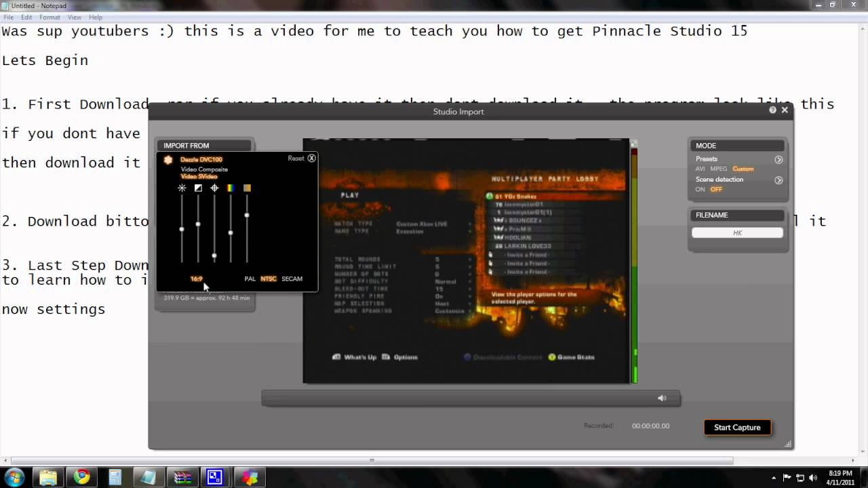Viewport: 868px width, 488px height.
Task: Select the MPEG preset
Action: (719, 169)
